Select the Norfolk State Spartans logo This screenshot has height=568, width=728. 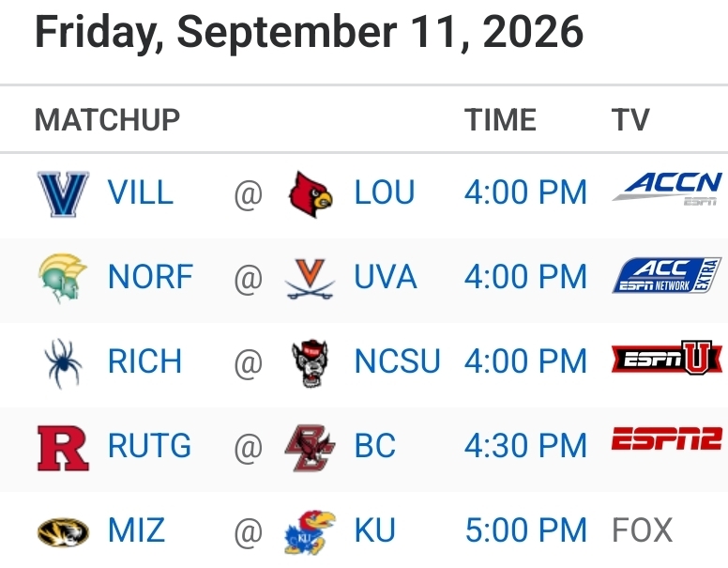pyautogui.click(x=63, y=278)
